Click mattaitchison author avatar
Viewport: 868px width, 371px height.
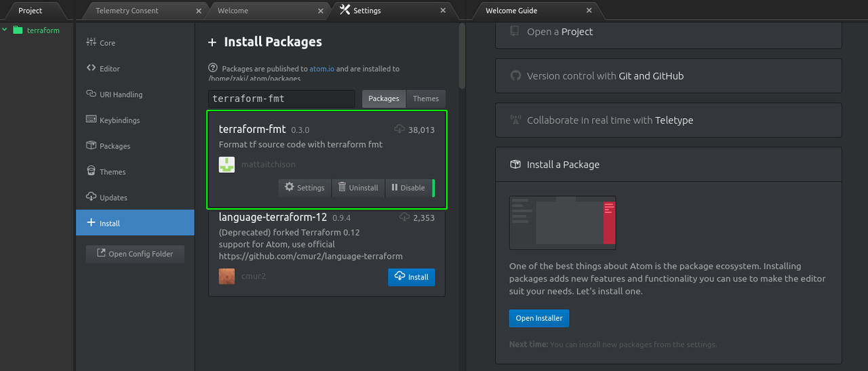pyautogui.click(x=226, y=164)
